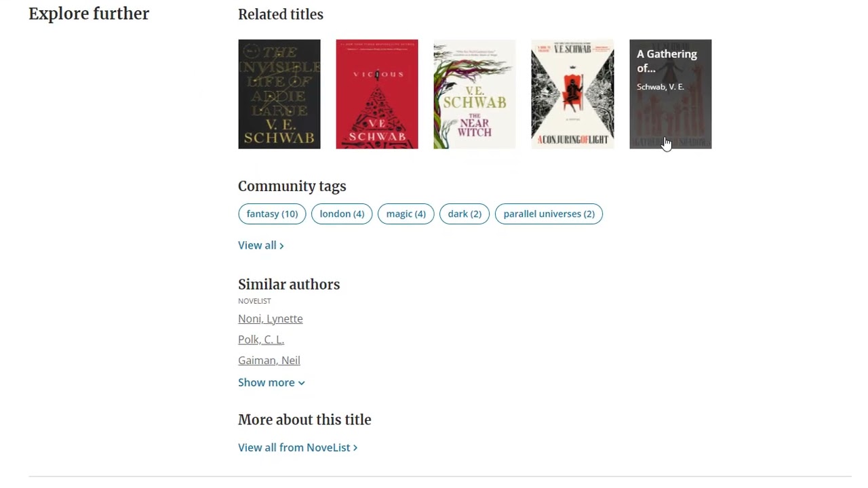The height and width of the screenshot is (488, 868).
Task: Expand Show more similar authors
Action: click(266, 382)
